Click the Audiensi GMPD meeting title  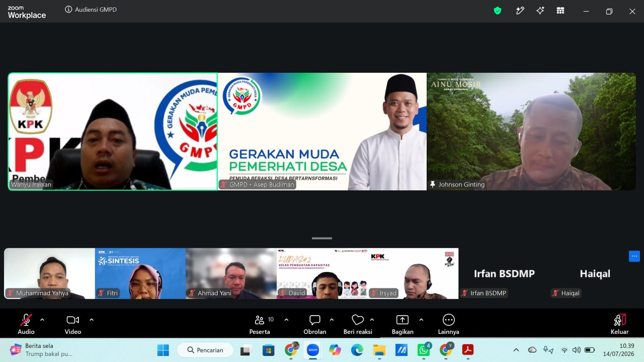pos(96,10)
